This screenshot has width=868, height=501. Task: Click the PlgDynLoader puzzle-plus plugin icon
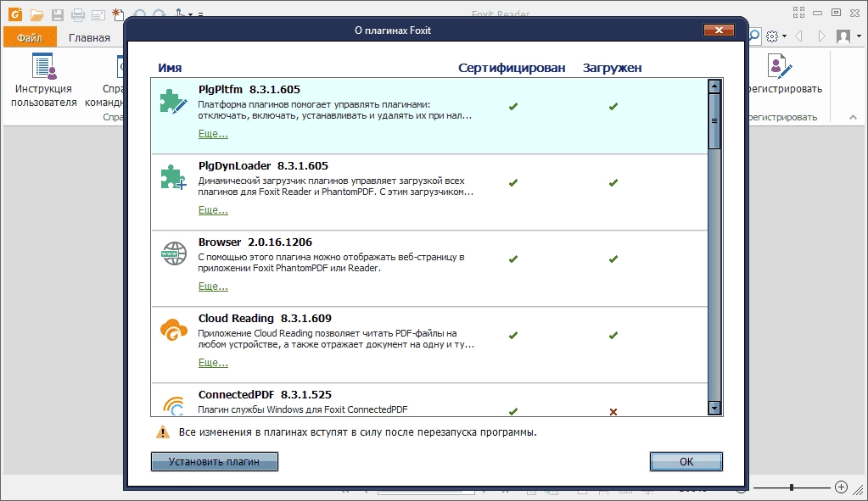[173, 177]
